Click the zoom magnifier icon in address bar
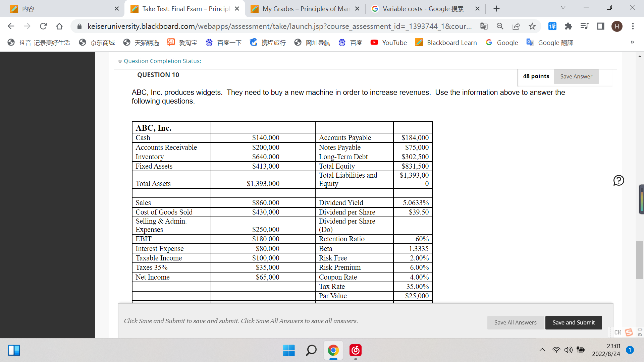The height and width of the screenshot is (362, 644). point(500,26)
